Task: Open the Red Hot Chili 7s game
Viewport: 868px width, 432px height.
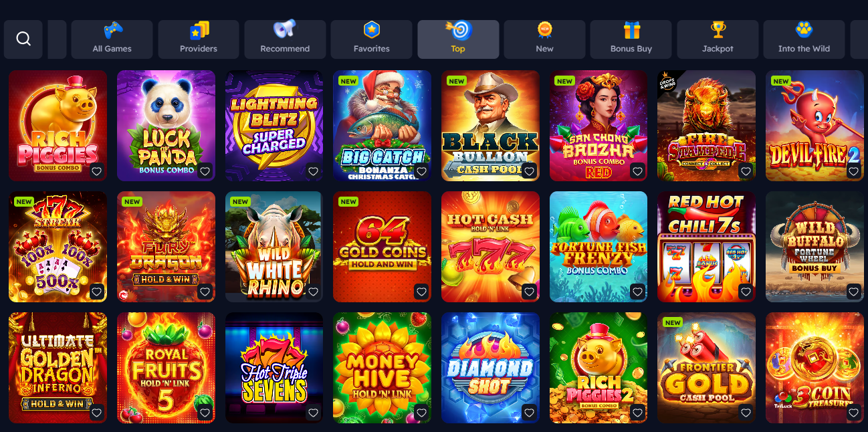Action: pos(707,247)
